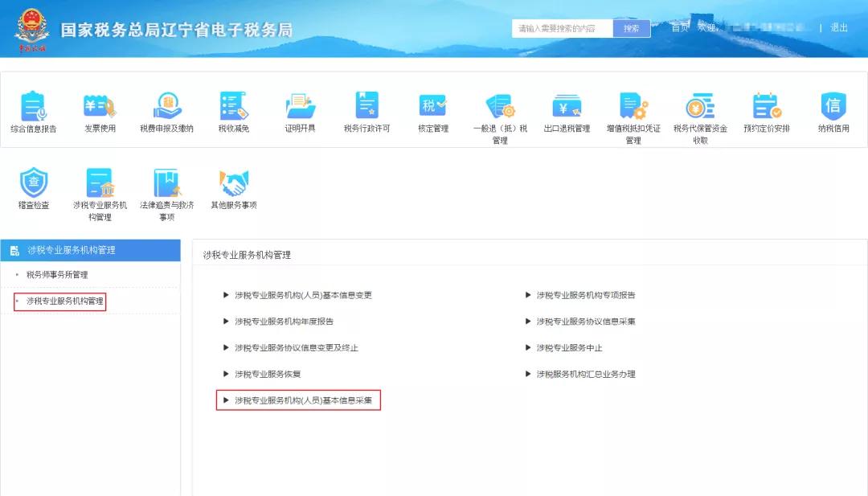Open the 综合信息报告 icon
Image resolution: width=868 pixels, height=496 pixels.
(32, 113)
